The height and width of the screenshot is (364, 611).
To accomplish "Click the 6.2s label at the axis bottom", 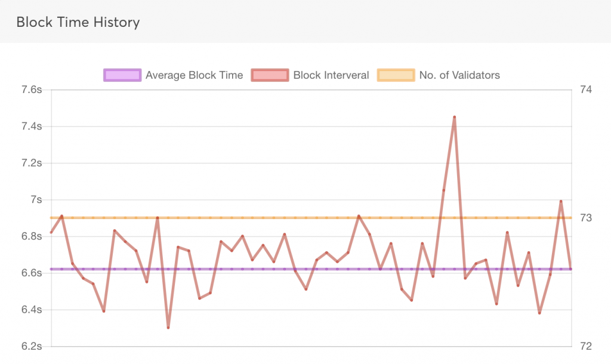I will (31, 346).
